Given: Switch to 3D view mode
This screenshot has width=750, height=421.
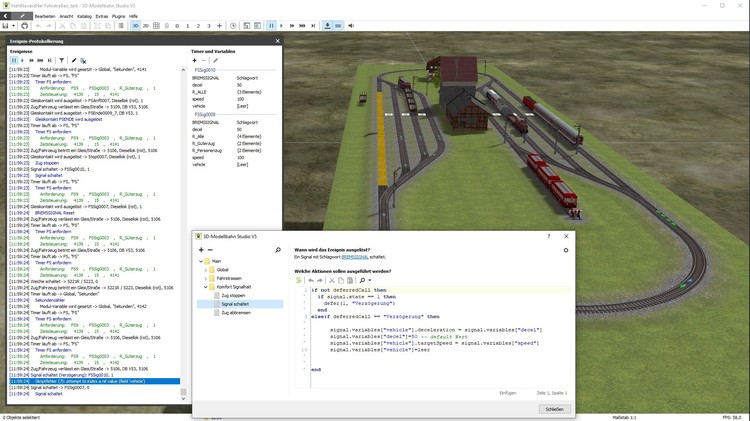Looking at the screenshot, I should [135, 25].
